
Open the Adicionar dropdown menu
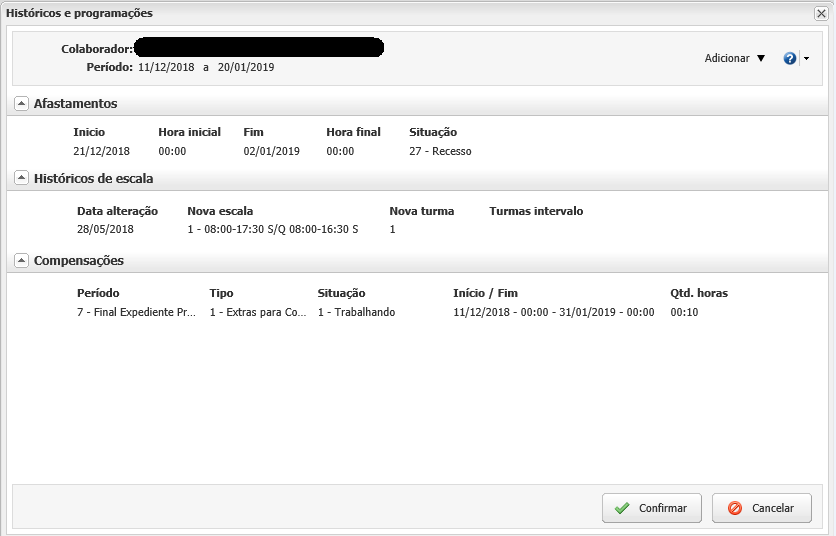click(x=734, y=59)
